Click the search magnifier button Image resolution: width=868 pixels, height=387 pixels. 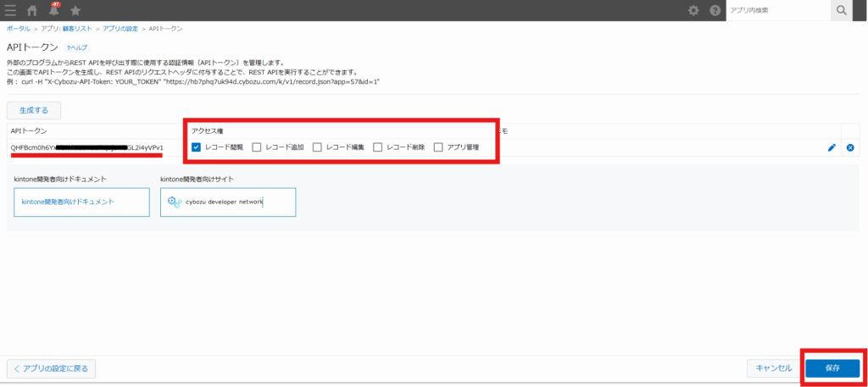coord(842,10)
